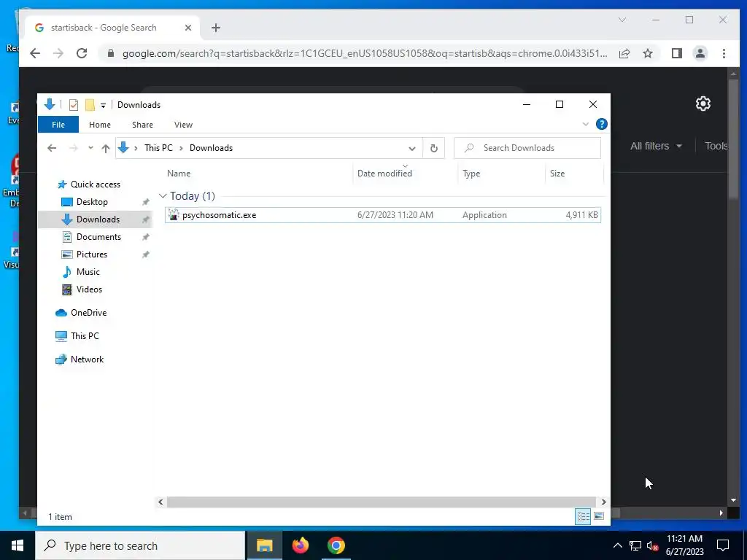Launch Firefox from taskbar

point(300,545)
